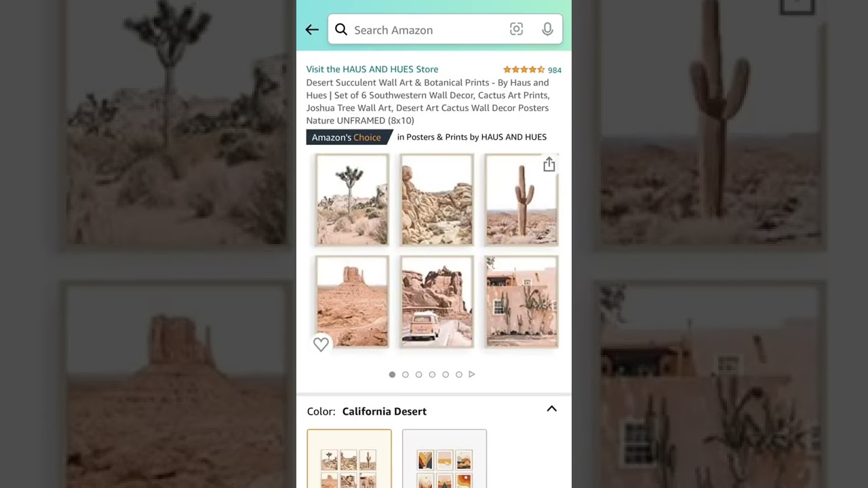Viewport: 868px width, 488px height.
Task: Add product to wishlist heart
Action: pyautogui.click(x=321, y=344)
